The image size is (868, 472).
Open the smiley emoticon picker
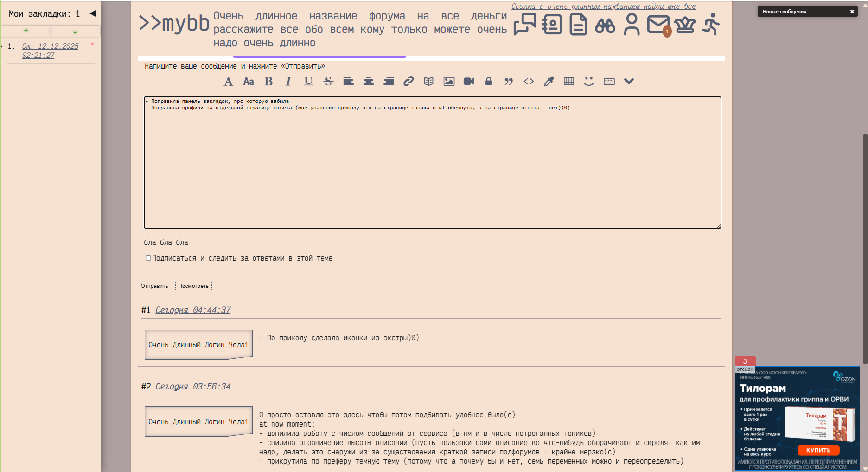[x=589, y=81]
